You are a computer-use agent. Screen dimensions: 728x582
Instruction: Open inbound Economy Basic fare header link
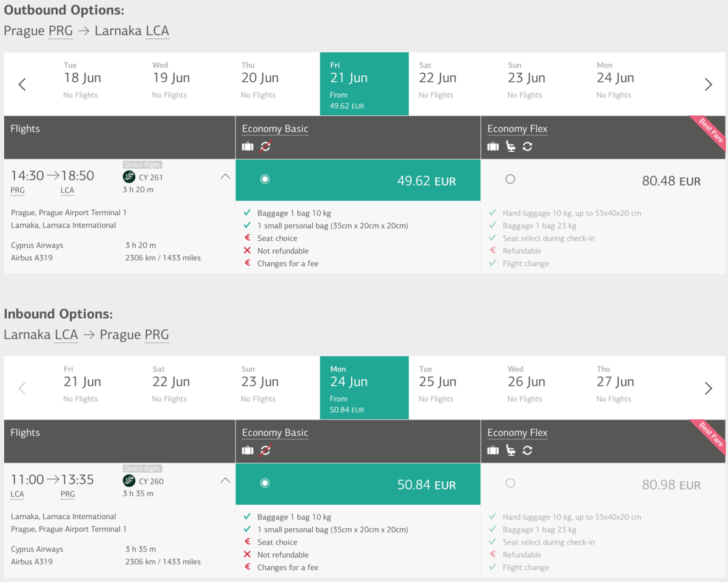(275, 433)
